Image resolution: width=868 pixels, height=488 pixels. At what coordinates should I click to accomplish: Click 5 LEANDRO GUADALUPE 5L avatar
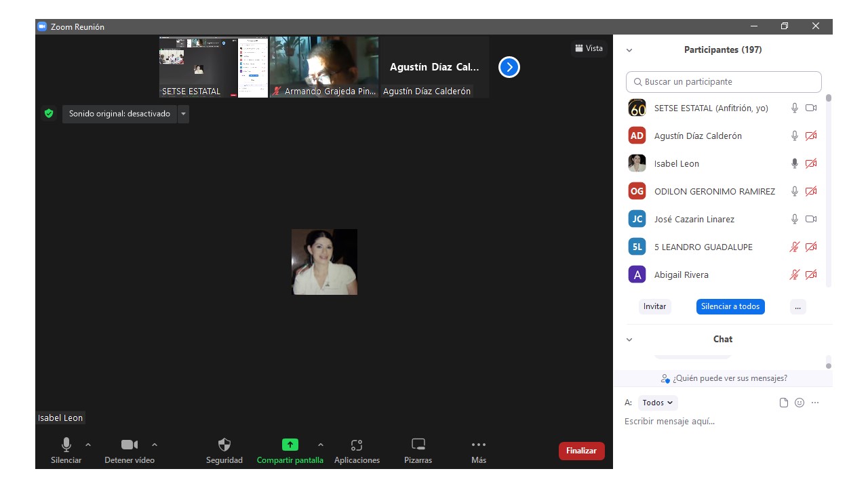pyautogui.click(x=637, y=247)
